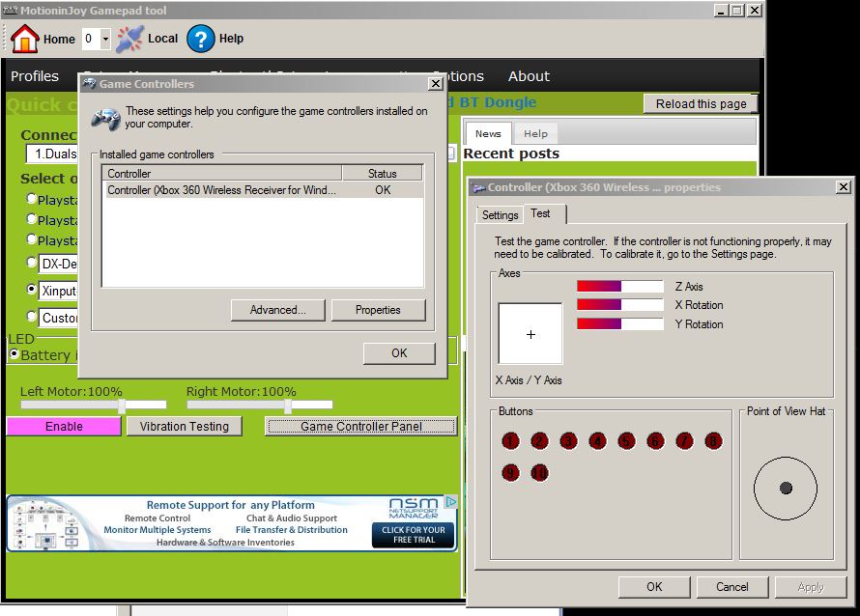Screen dimensions: 860x616
Task: Open the Profiles menu tab
Action: click(x=35, y=76)
